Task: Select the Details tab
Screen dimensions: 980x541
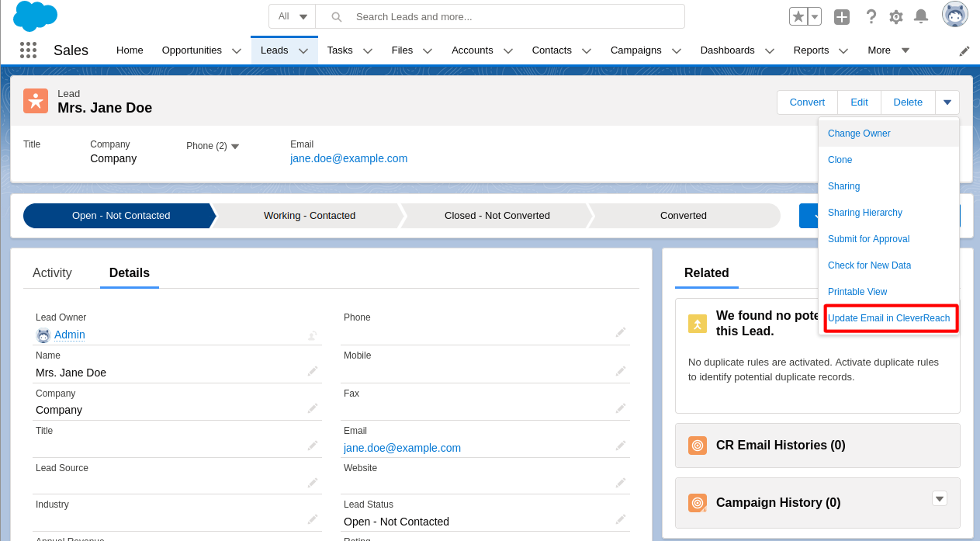Action: coord(130,273)
